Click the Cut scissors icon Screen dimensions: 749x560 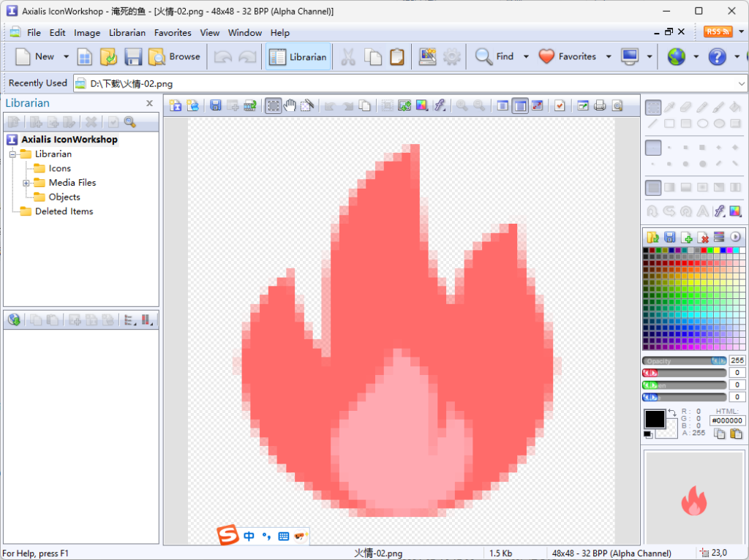[x=348, y=57]
